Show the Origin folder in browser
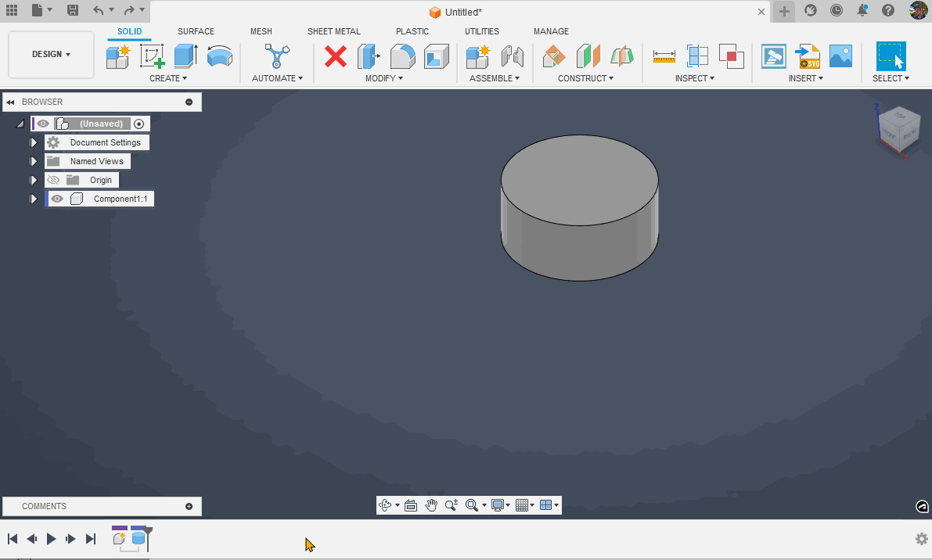Viewport: 932px width, 560px height. point(52,179)
